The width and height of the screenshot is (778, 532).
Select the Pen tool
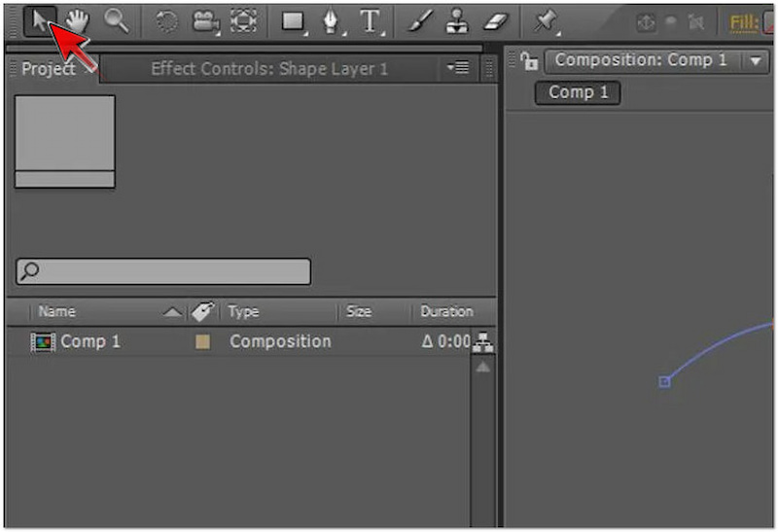click(332, 21)
